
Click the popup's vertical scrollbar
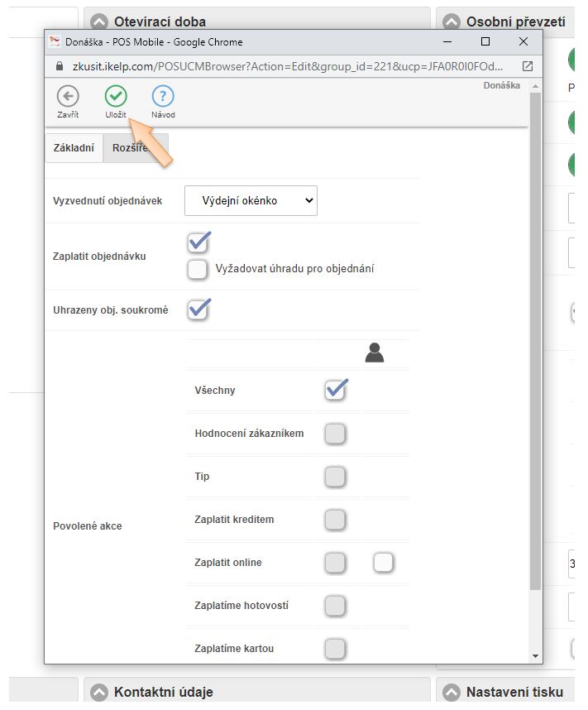(536, 331)
